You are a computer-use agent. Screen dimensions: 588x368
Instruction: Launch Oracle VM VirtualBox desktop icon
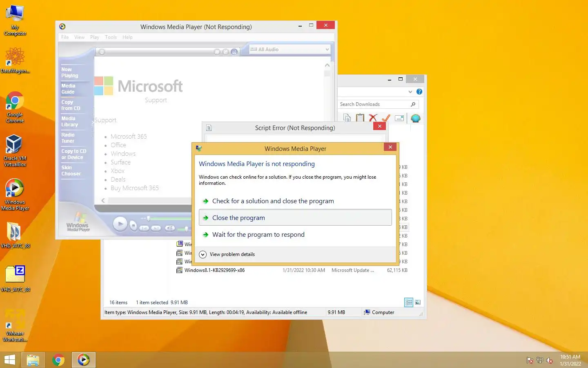(15, 150)
